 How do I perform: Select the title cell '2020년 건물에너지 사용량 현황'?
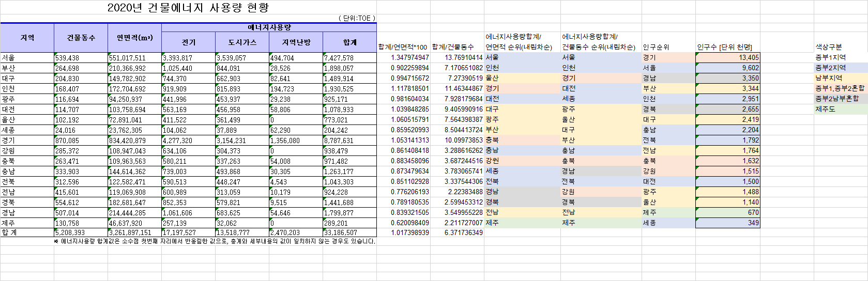click(x=188, y=8)
